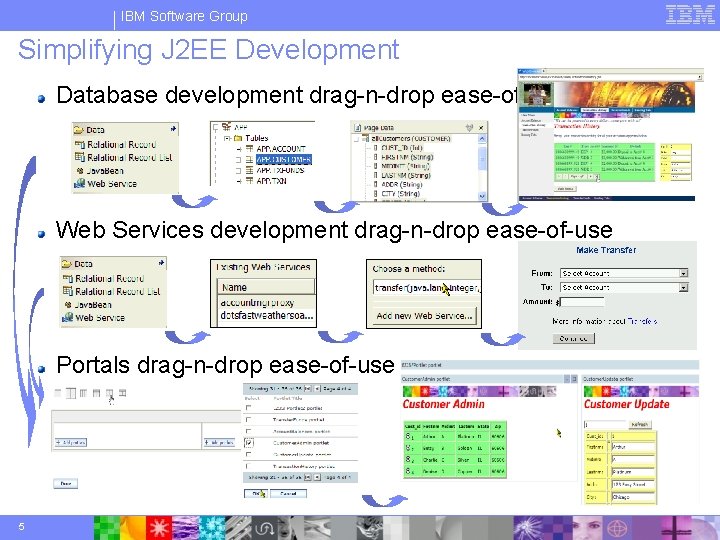This screenshot has height=540, width=720.
Task: Expand the APP.ACCOUNT node
Action: pyautogui.click(x=238, y=149)
